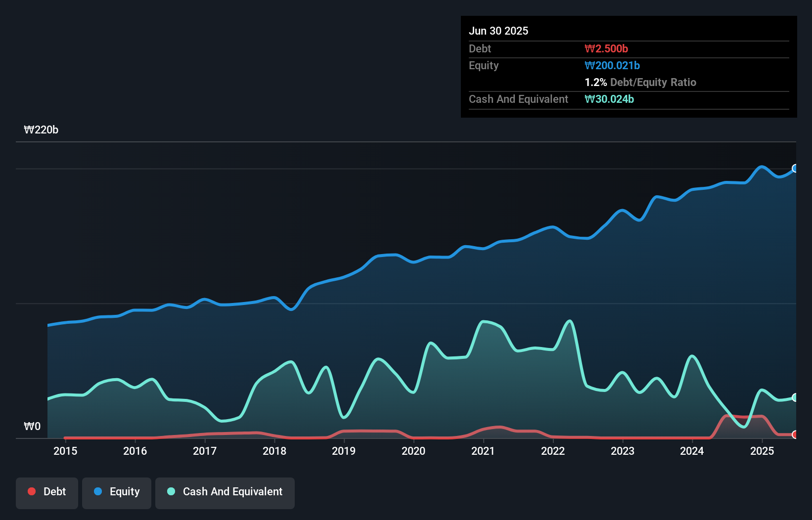Select the 2019 x-axis label

pyautogui.click(x=344, y=451)
